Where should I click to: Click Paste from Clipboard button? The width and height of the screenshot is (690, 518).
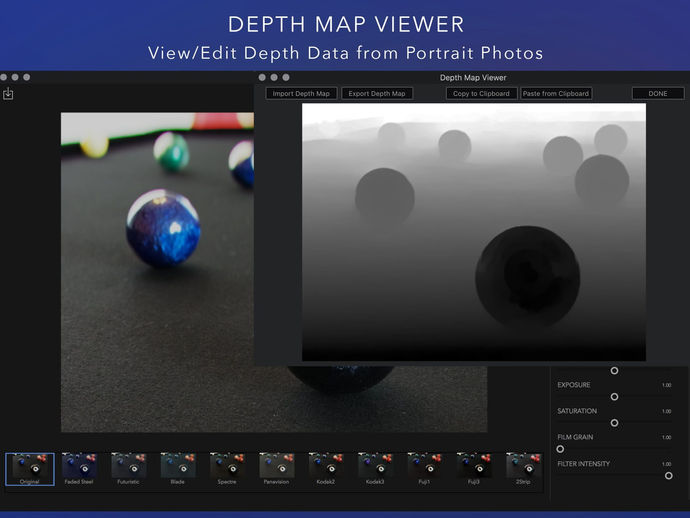556,93
